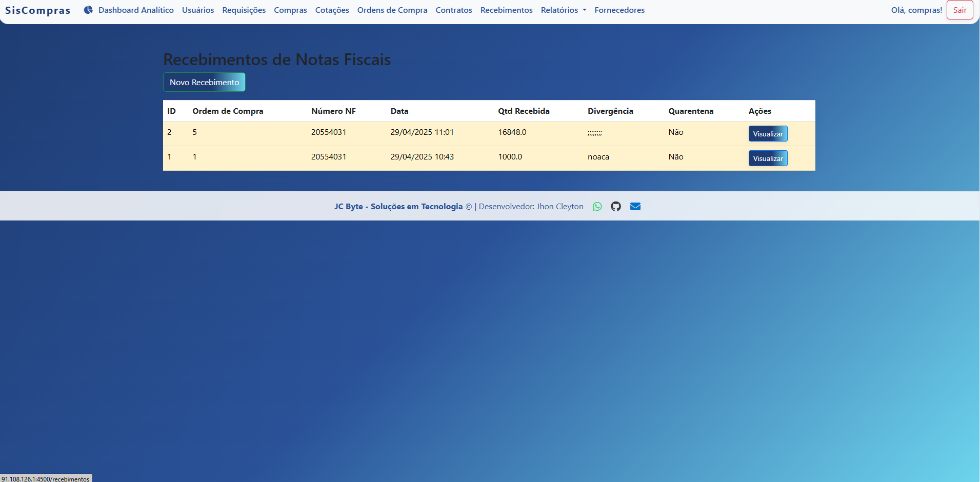
Task: Click the WhatsApp icon in footer
Action: [x=597, y=207]
